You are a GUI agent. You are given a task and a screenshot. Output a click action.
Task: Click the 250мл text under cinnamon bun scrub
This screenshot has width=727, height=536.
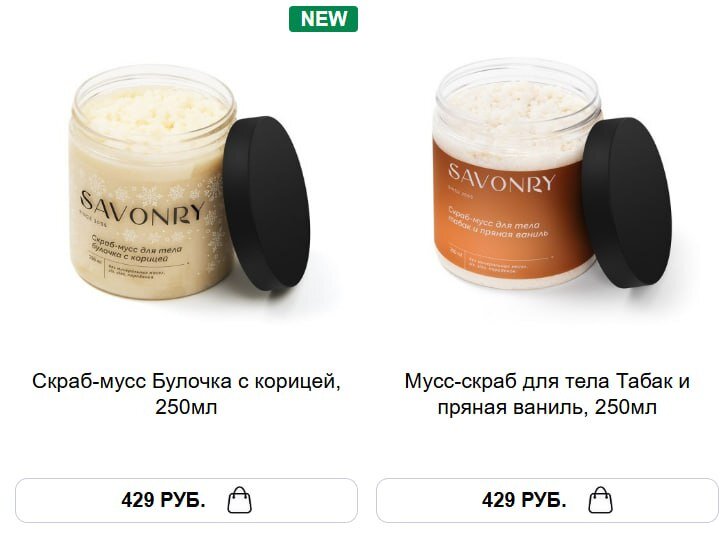point(186,407)
